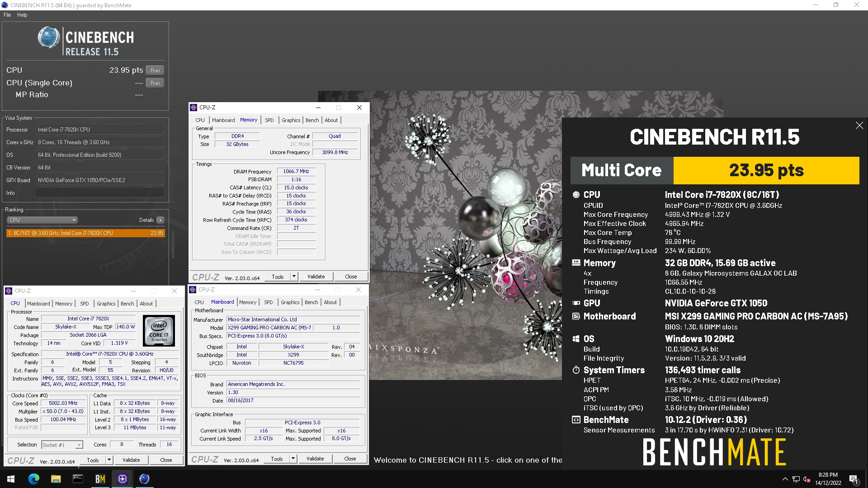Click the taskbar clock showing 8:28 PM
The width and height of the screenshot is (868, 488).
[x=828, y=479]
